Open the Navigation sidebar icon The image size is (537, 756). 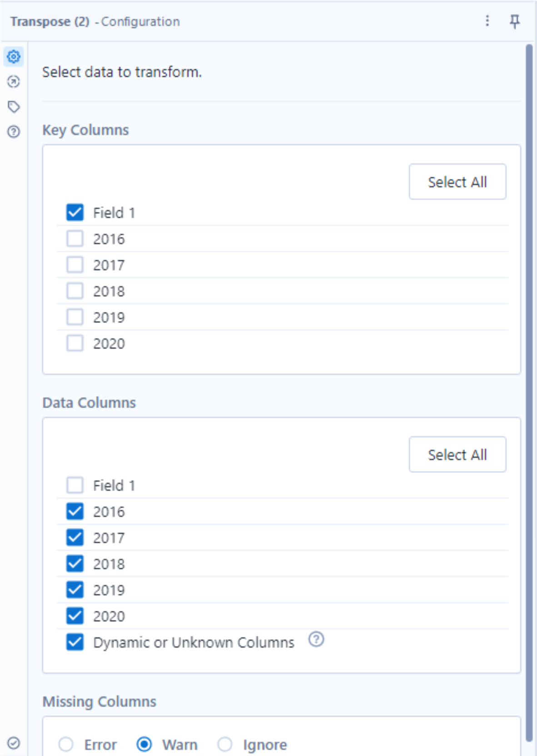click(14, 82)
